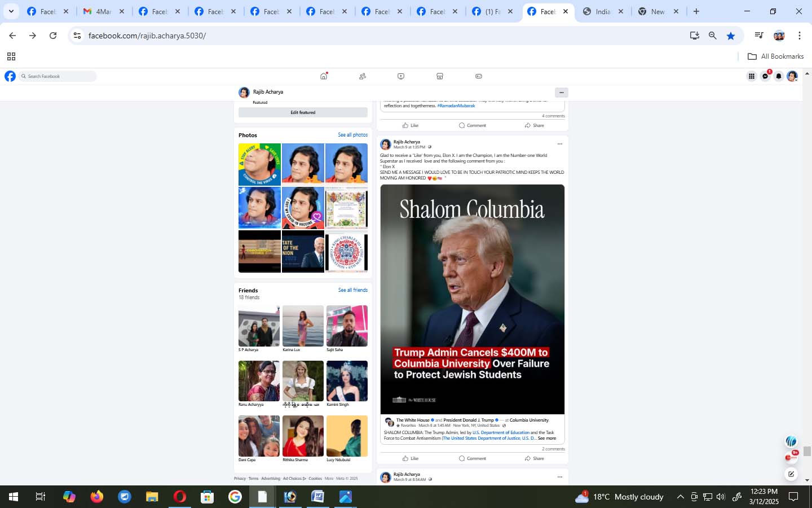Open options menu on March 9 8:54 AM post

[x=559, y=477]
